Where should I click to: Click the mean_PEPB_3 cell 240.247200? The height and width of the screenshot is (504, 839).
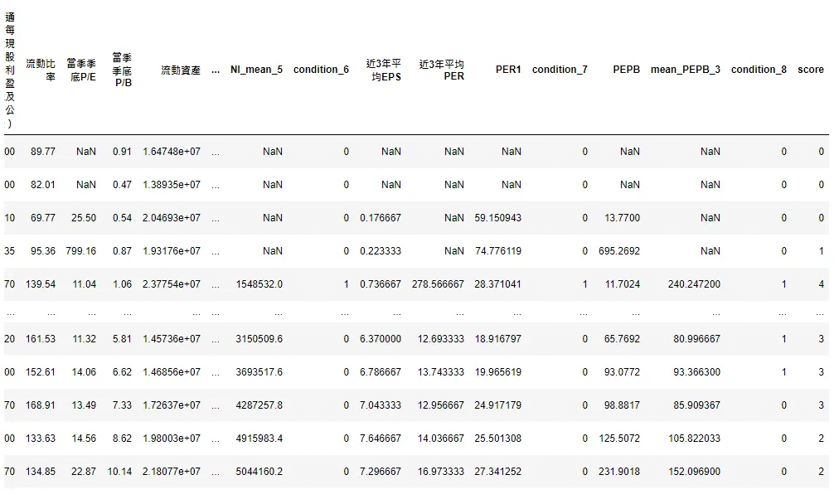pyautogui.click(x=694, y=284)
